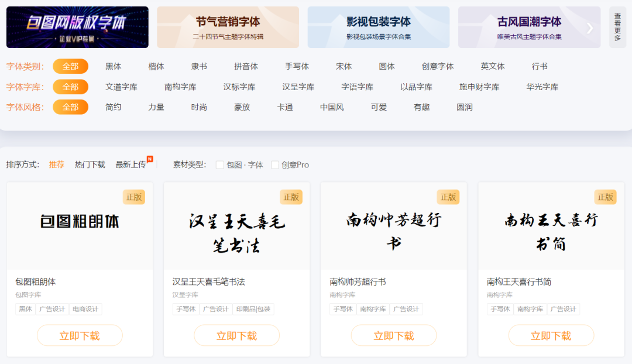
Task: Choose the 以品字库 font library
Action: point(417,87)
